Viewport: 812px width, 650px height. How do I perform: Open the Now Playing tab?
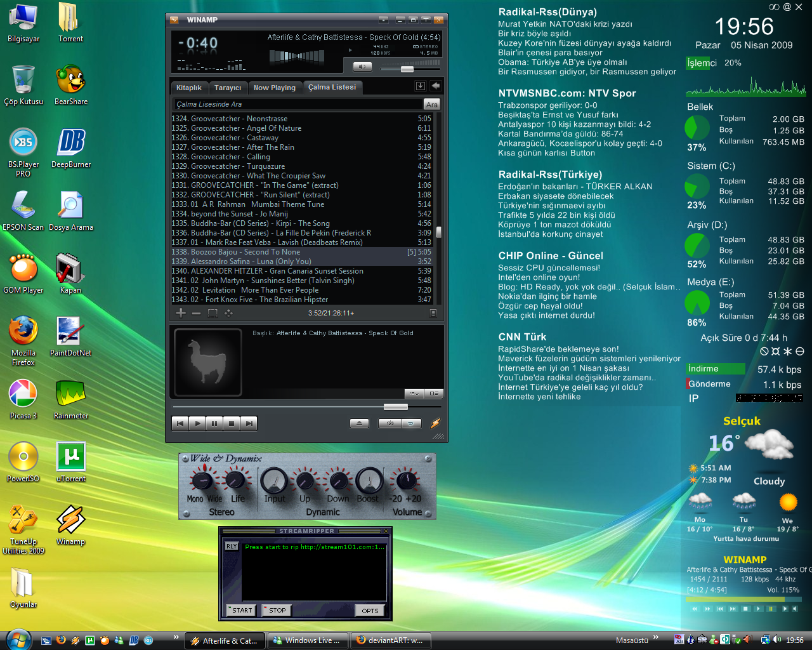pyautogui.click(x=274, y=88)
